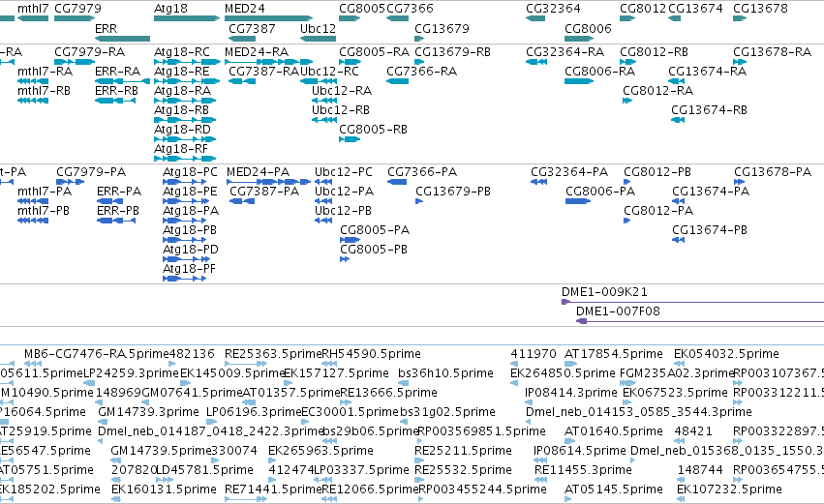Select the CG7366 gene label
Viewport: 824px width, 504px height.
pyautogui.click(x=410, y=9)
